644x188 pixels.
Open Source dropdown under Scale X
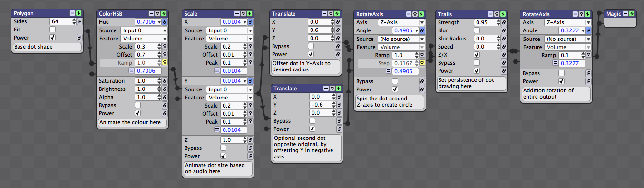(x=230, y=30)
